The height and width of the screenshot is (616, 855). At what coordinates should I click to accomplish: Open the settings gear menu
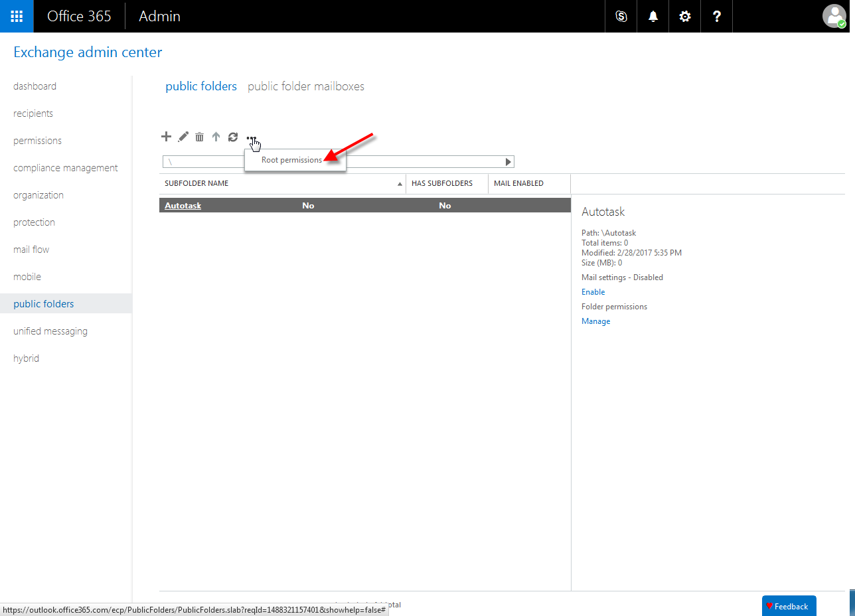tap(685, 16)
